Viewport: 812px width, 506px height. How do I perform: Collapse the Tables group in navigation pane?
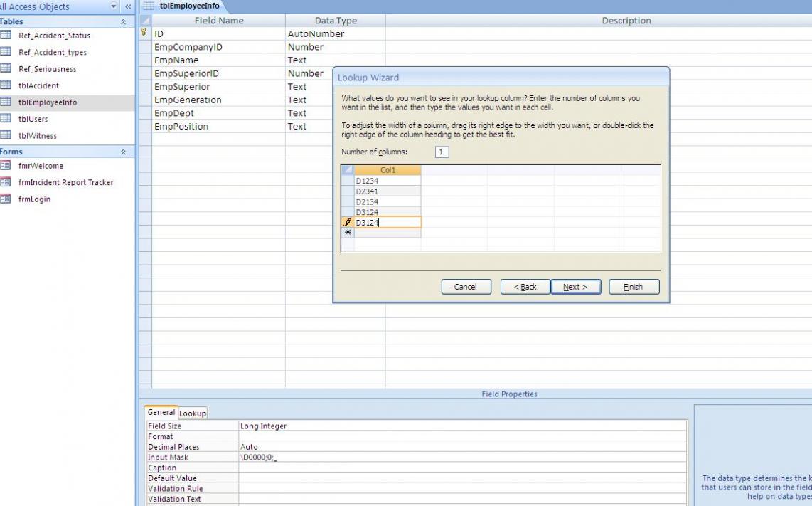tap(124, 22)
